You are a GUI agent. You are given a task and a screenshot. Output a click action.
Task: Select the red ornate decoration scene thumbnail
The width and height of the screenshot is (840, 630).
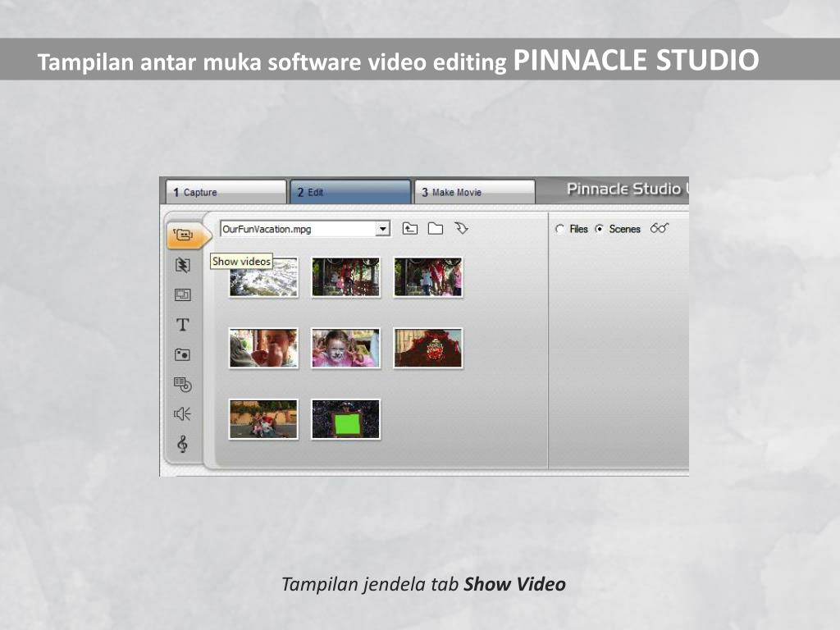pyautogui.click(x=428, y=348)
